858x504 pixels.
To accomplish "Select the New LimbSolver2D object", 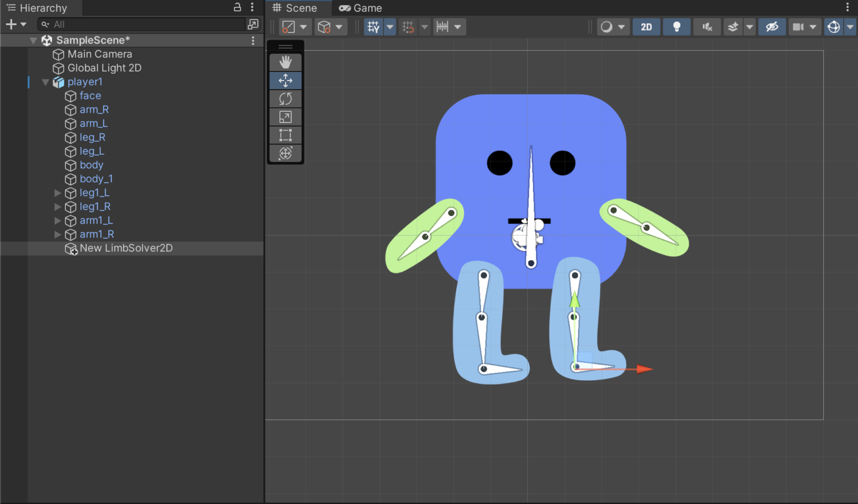I will [126, 248].
